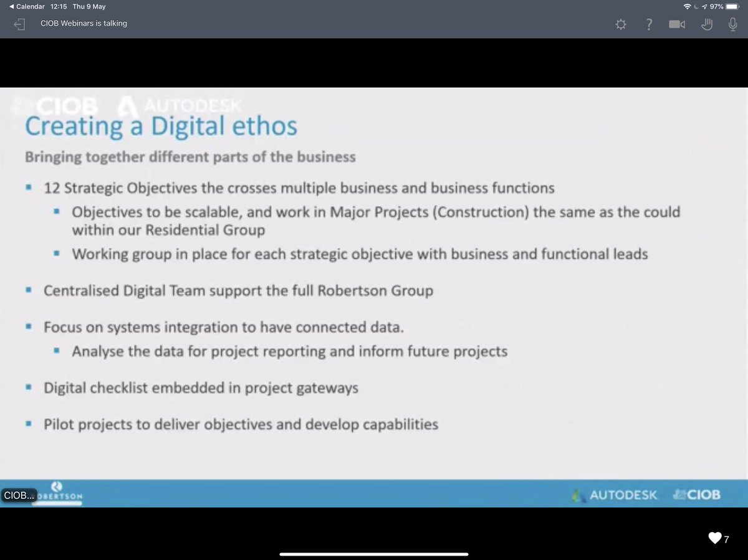The image size is (748, 560).
Task: Raise hand using the hand icon
Action: click(x=706, y=24)
